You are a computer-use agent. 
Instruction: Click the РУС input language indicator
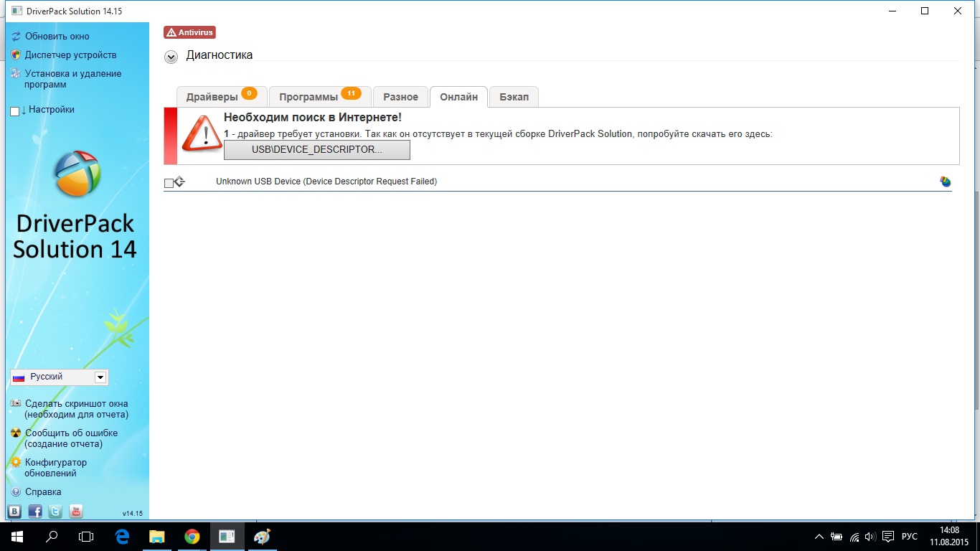pos(909,537)
